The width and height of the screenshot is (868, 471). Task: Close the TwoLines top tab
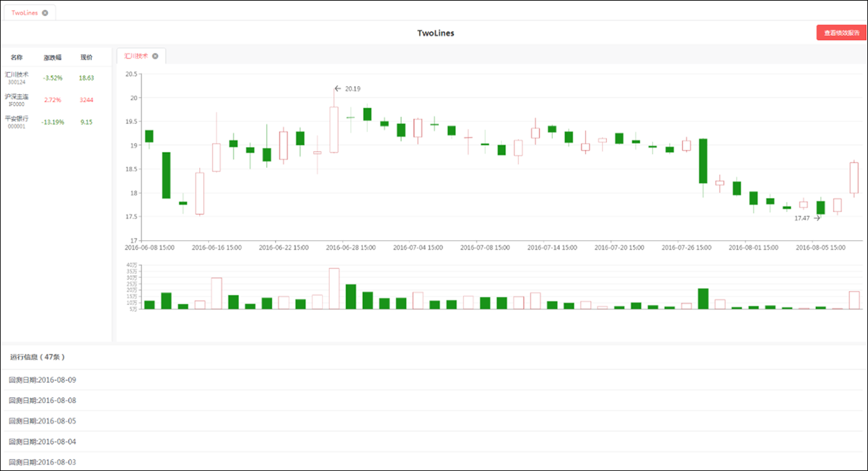pyautogui.click(x=45, y=13)
